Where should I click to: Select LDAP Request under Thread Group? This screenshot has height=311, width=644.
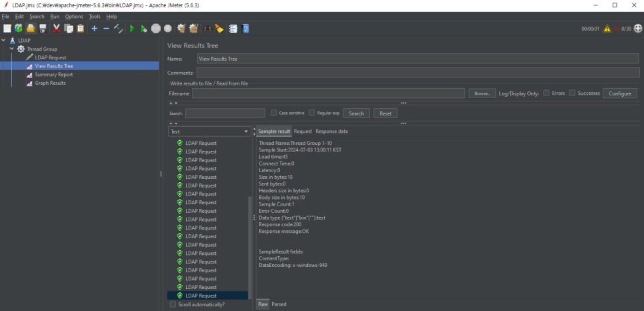[51, 57]
